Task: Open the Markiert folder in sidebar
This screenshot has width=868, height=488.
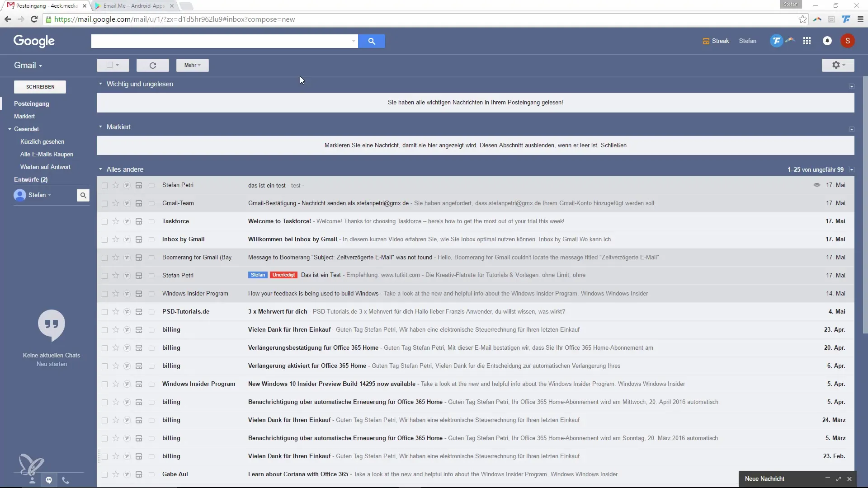Action: [24, 116]
